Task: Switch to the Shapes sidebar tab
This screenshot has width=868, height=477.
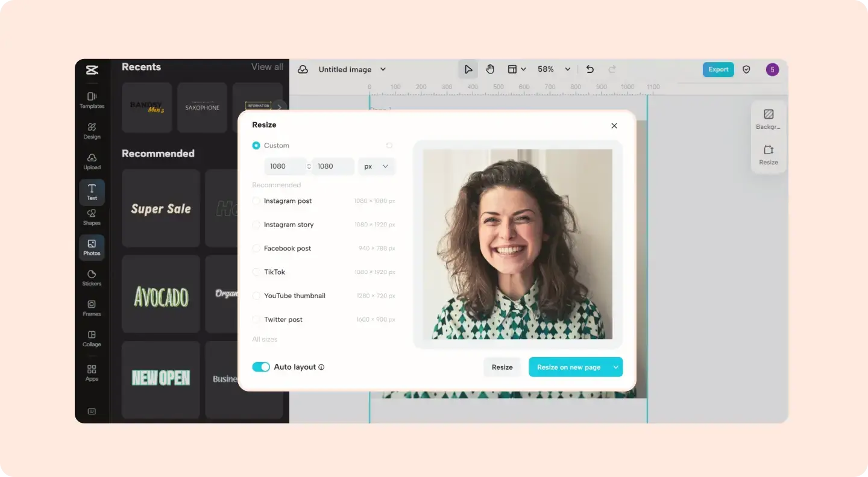Action: point(92,217)
